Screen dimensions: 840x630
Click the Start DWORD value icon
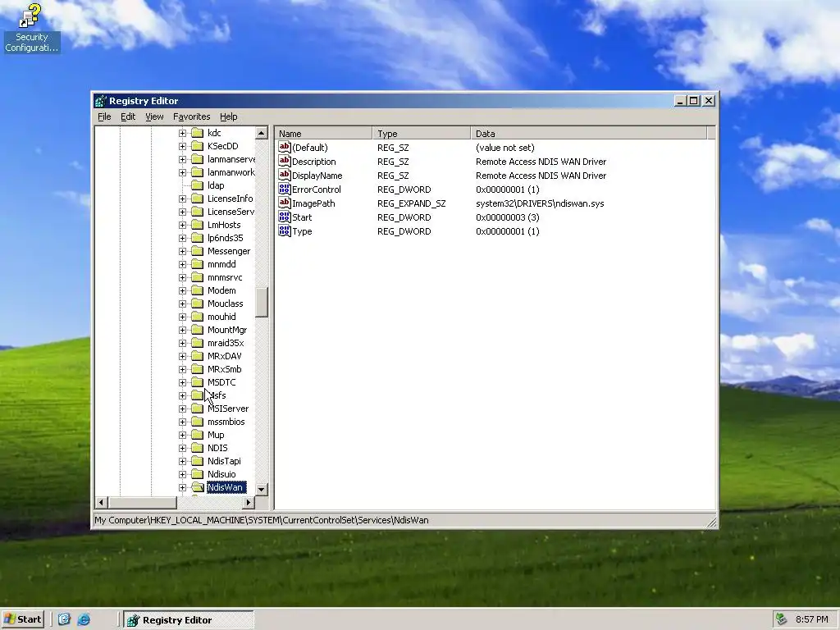click(285, 217)
